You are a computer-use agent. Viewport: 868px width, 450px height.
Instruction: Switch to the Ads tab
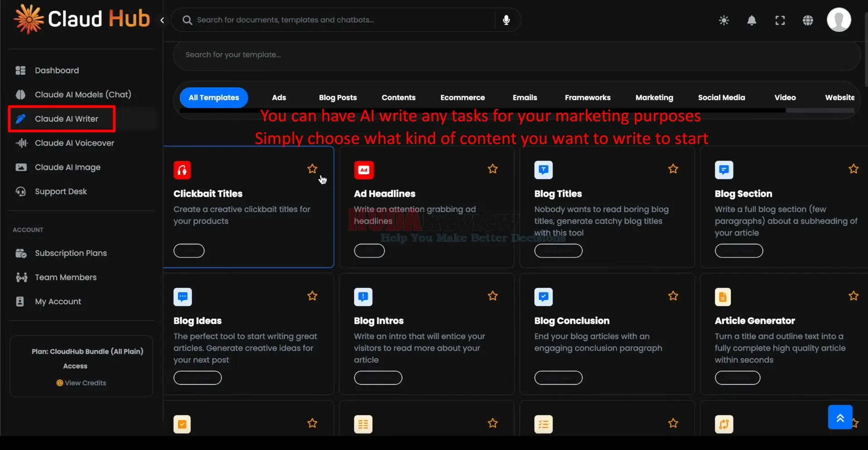pos(279,97)
